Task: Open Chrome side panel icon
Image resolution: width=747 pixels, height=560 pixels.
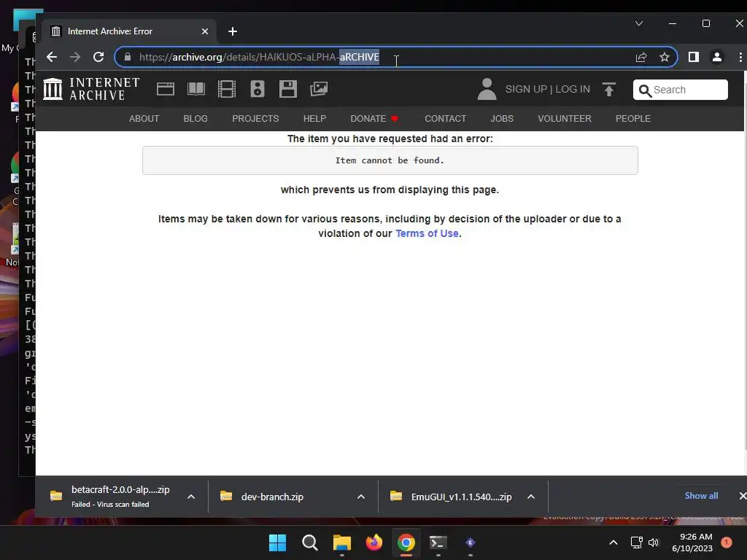Action: [694, 57]
